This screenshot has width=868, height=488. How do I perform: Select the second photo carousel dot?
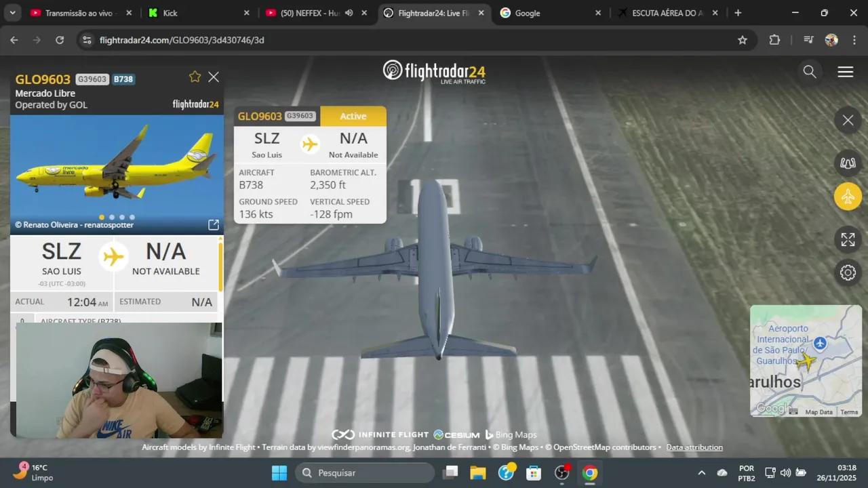pyautogui.click(x=112, y=218)
